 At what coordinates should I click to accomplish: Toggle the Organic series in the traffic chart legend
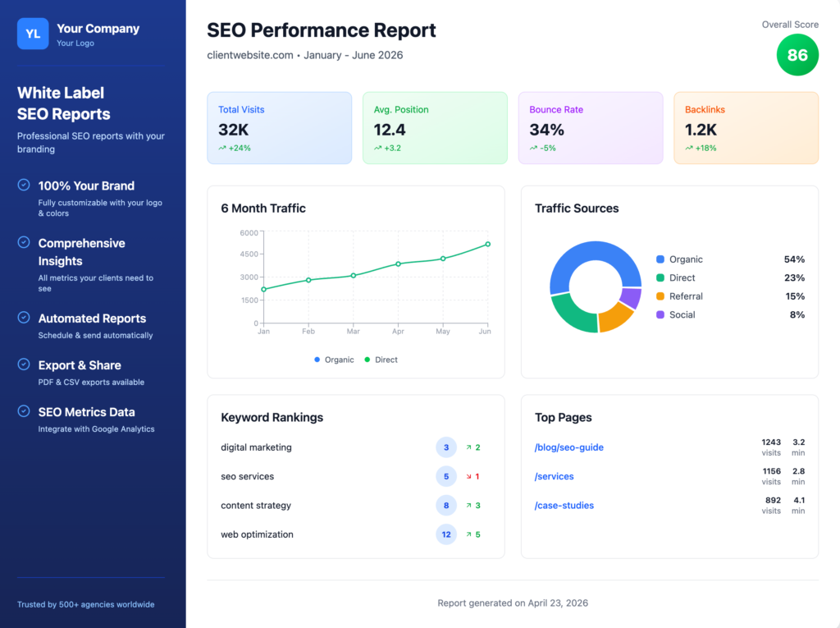tap(333, 360)
